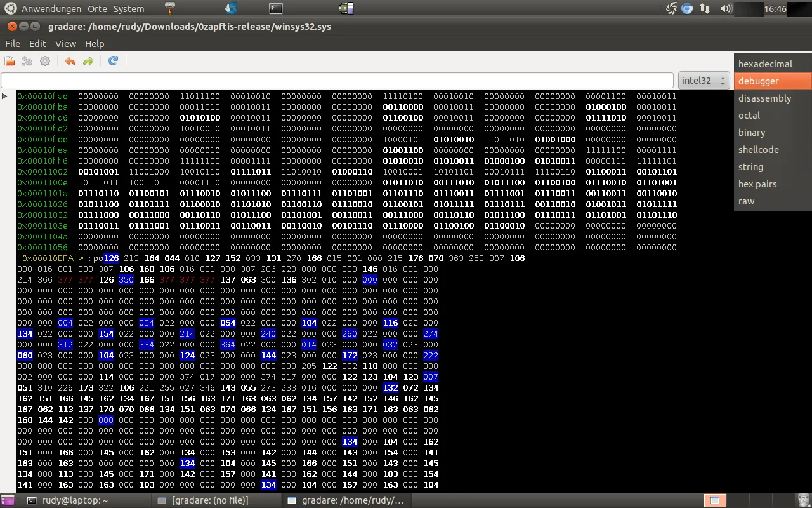Click highlighted octal value 007
This screenshot has width=812, height=508.
[x=431, y=377]
